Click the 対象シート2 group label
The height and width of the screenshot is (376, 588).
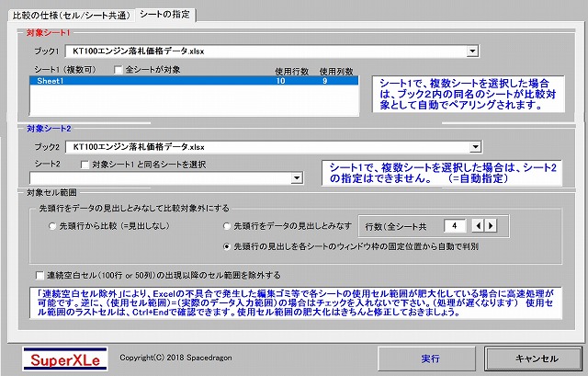point(49,129)
